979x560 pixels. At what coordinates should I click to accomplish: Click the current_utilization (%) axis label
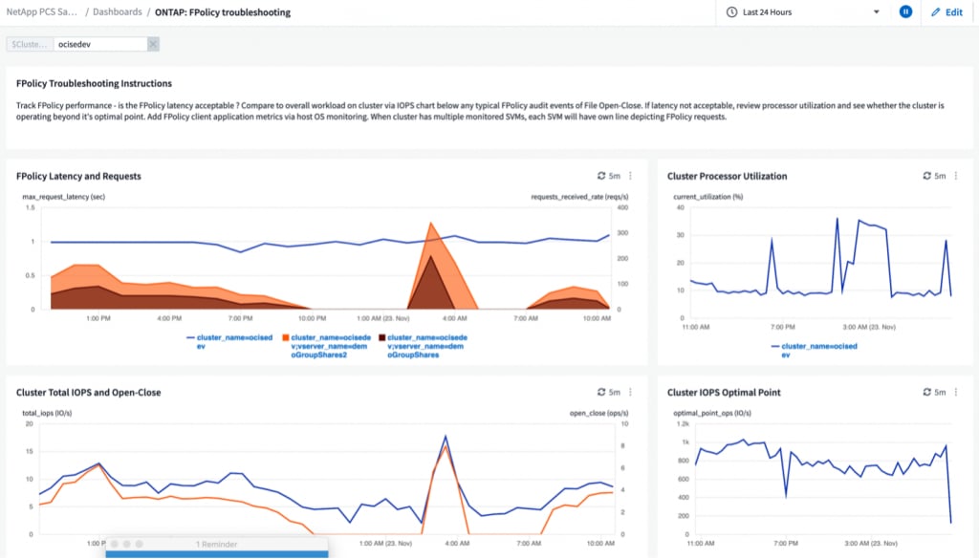708,197
